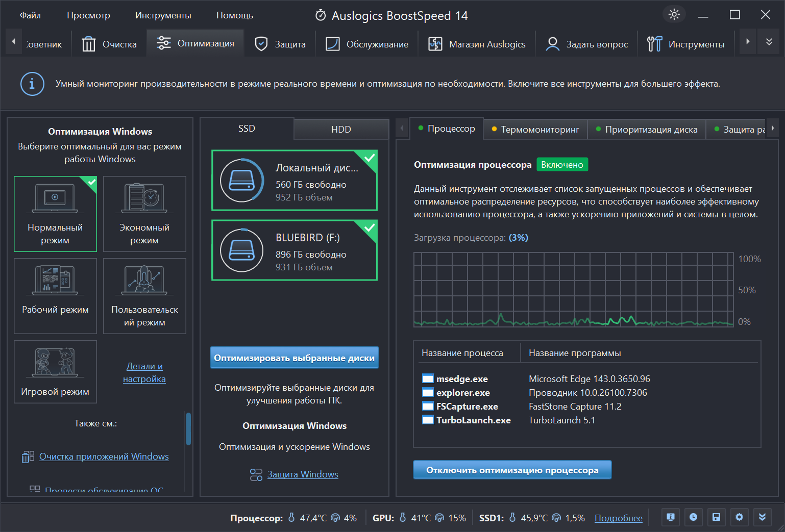The image size is (785, 532).
Task: Open the Термомониторинг tab
Action: point(535,130)
